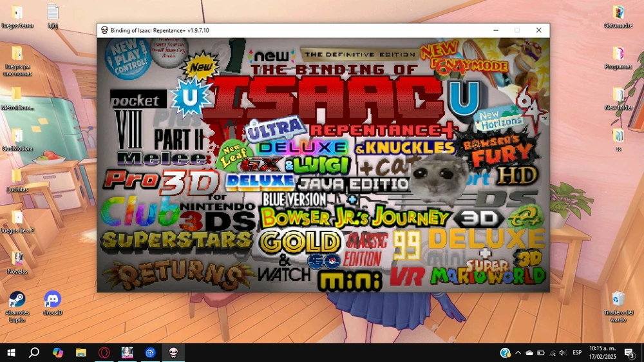Screen dimensions: 644x362
Task: Open the Discord shortcut on the desktop
Action: coord(52,299)
